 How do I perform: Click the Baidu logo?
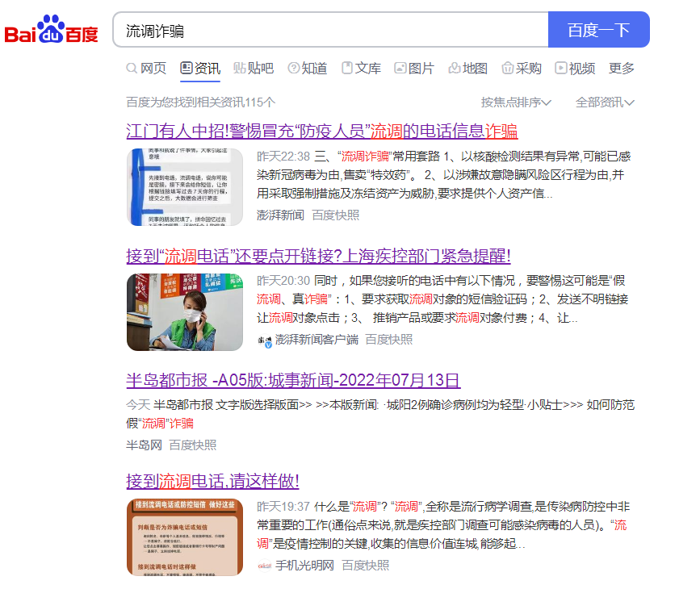pyautogui.click(x=51, y=31)
